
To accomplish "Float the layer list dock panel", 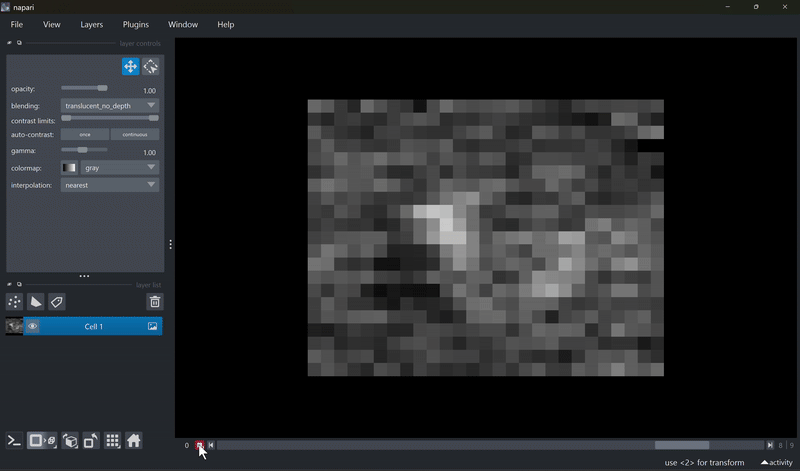I will click(x=19, y=284).
